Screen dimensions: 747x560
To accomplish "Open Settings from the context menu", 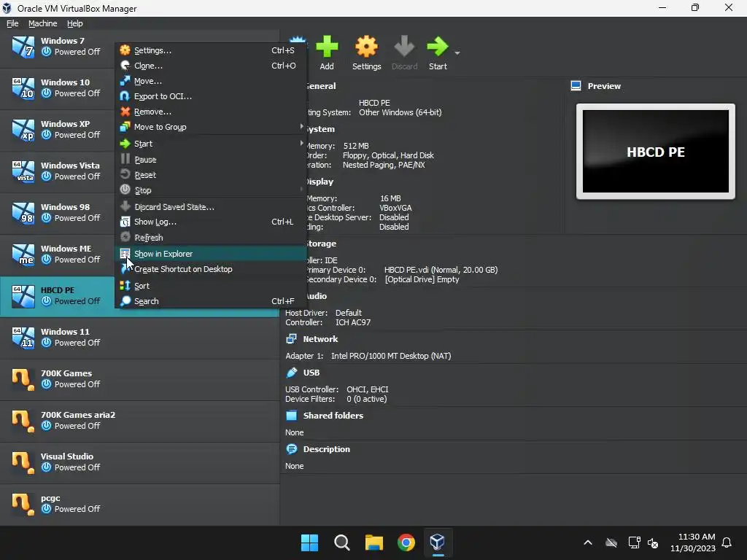I will pos(209,50).
